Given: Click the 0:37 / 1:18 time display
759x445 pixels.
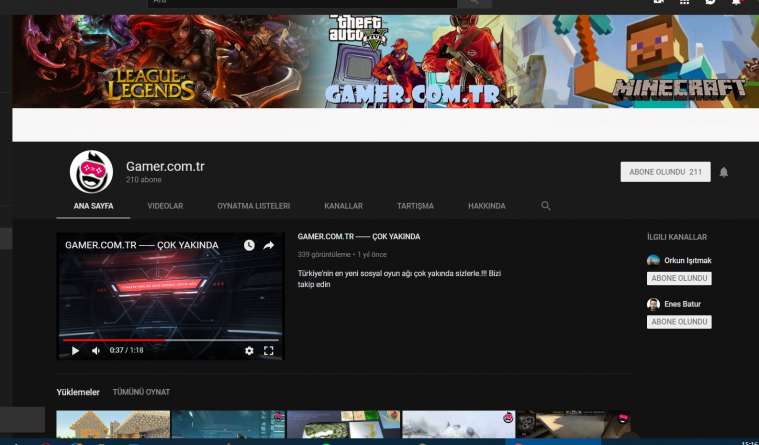Looking at the screenshot, I should click(x=126, y=350).
